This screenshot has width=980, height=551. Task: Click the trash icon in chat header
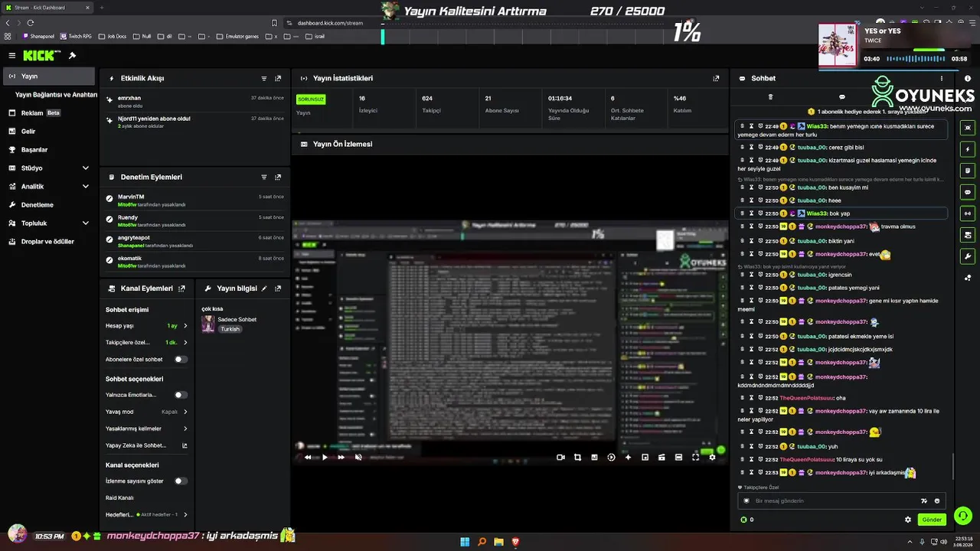(x=770, y=97)
